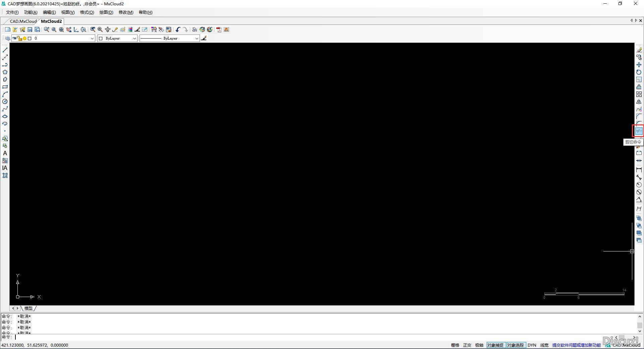This screenshot has width=644, height=349.
Task: Click the layer visibility eye icon
Action: (14, 38)
